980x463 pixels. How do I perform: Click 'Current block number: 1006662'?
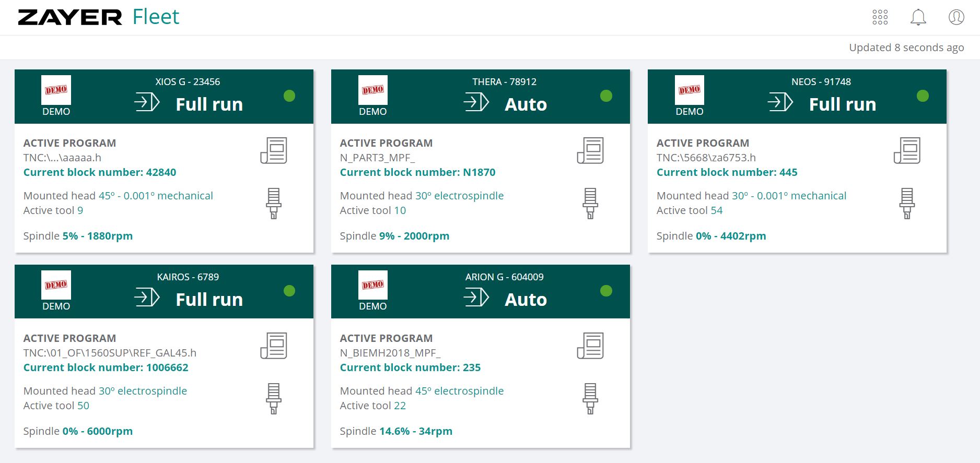pos(106,367)
